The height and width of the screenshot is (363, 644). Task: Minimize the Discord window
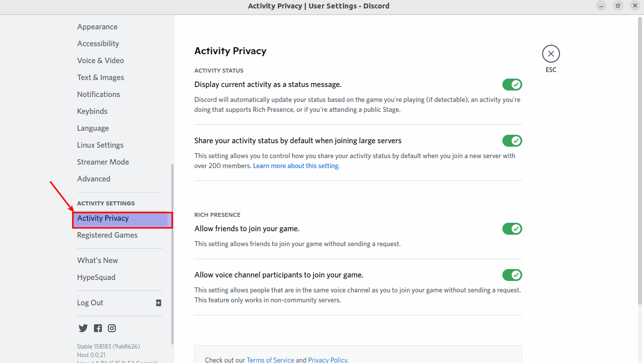pyautogui.click(x=601, y=6)
